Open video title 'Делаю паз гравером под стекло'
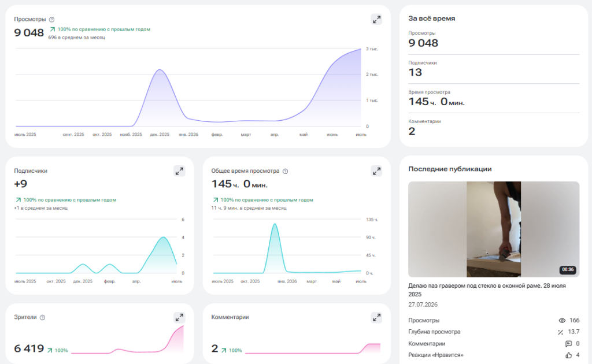The height and width of the screenshot is (364, 592). (487, 289)
